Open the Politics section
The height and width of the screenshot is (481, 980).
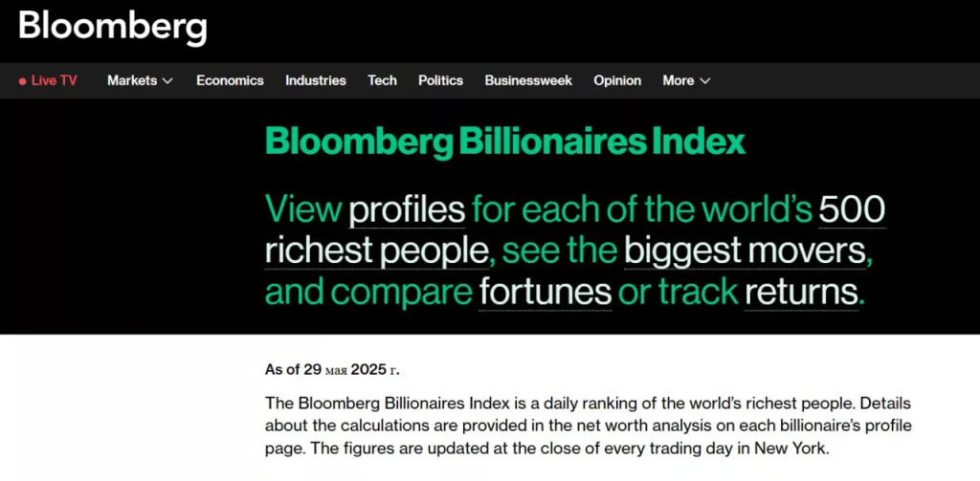coord(440,80)
